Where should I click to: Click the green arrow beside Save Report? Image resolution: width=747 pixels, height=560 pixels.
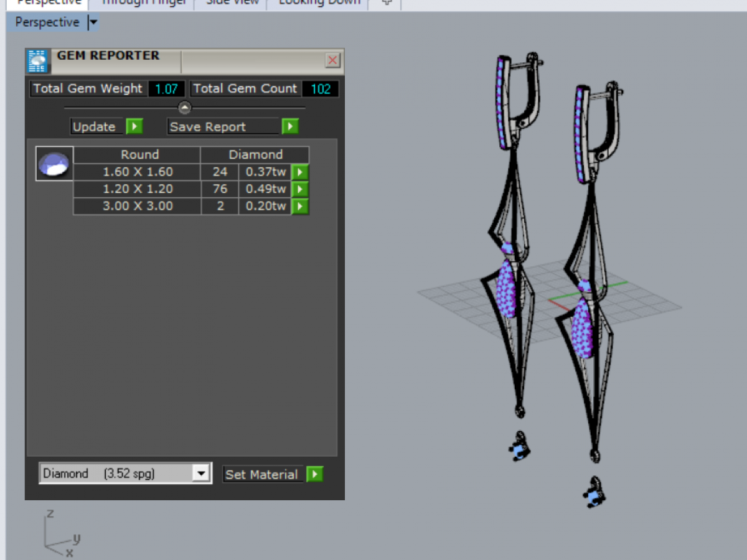(289, 127)
